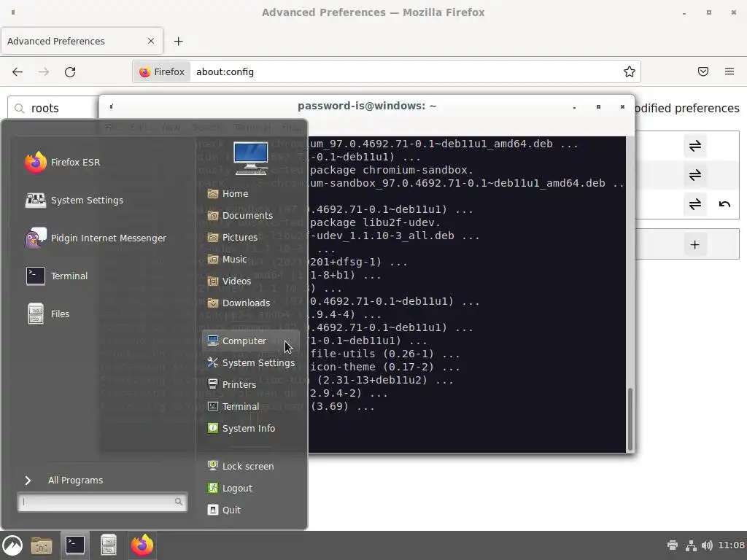747x560 pixels.
Task: Reset the modified preference
Action: point(724,204)
